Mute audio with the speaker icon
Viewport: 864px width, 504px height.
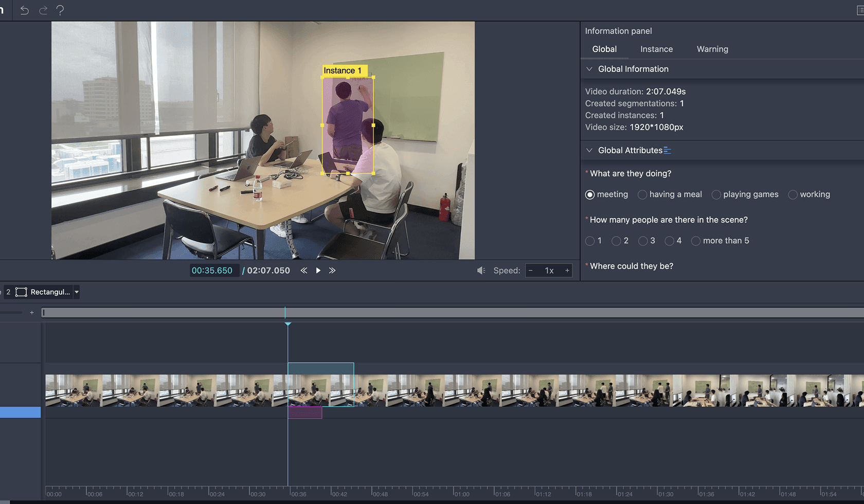pos(481,271)
